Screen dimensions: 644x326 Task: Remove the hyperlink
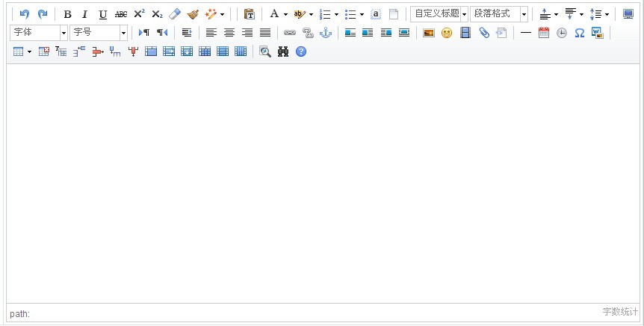308,33
